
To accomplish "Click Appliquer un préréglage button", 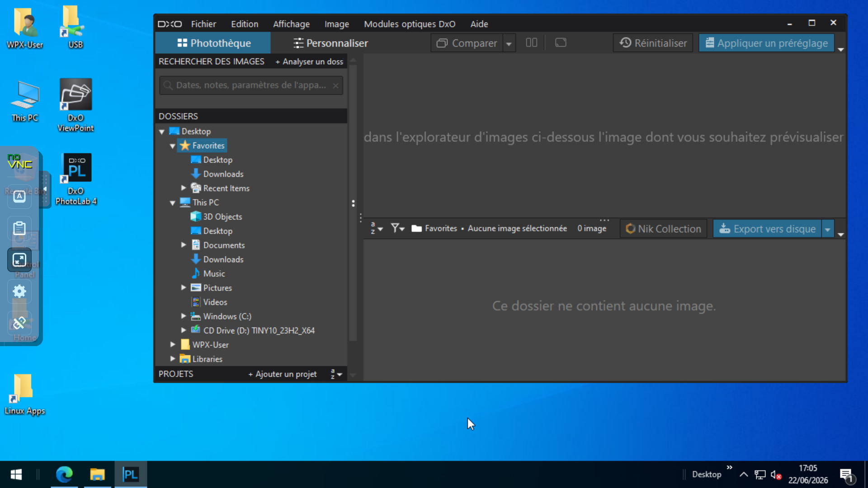I will [x=767, y=43].
